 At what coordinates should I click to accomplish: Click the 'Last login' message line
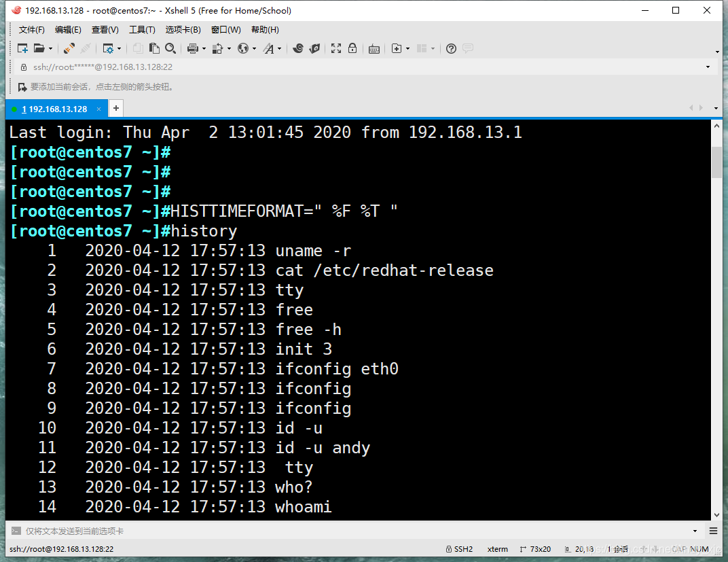[266, 133]
